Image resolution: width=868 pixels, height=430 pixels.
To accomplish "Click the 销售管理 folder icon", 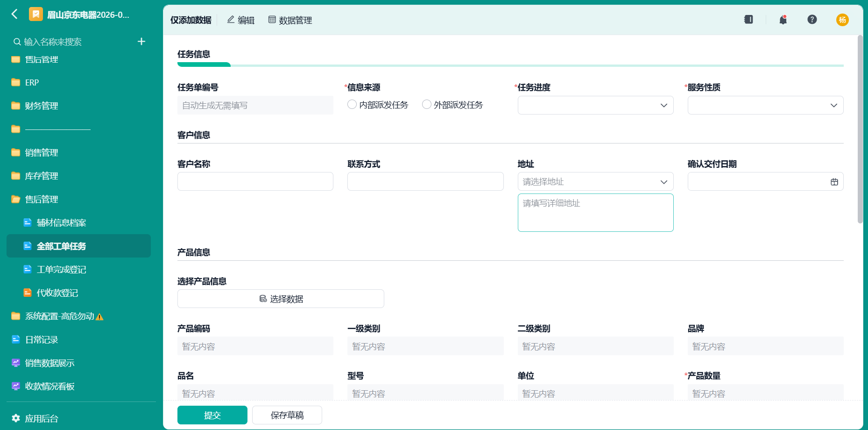I will [x=16, y=152].
